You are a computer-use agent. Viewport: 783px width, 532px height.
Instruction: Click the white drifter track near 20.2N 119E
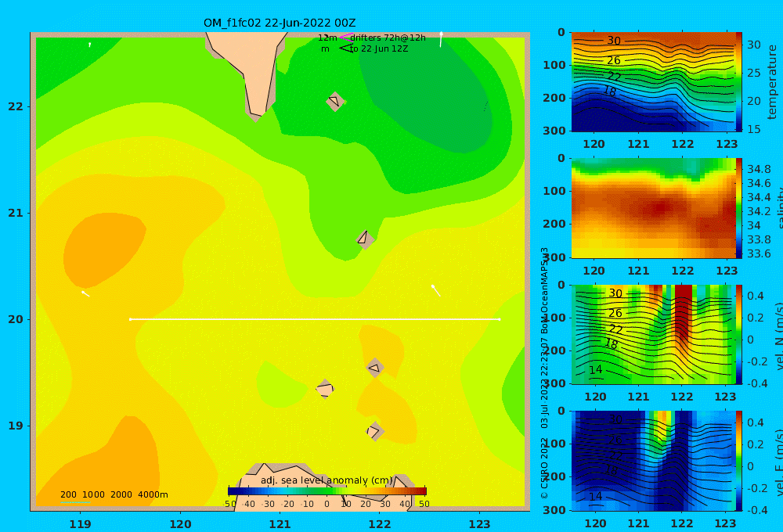tap(85, 294)
